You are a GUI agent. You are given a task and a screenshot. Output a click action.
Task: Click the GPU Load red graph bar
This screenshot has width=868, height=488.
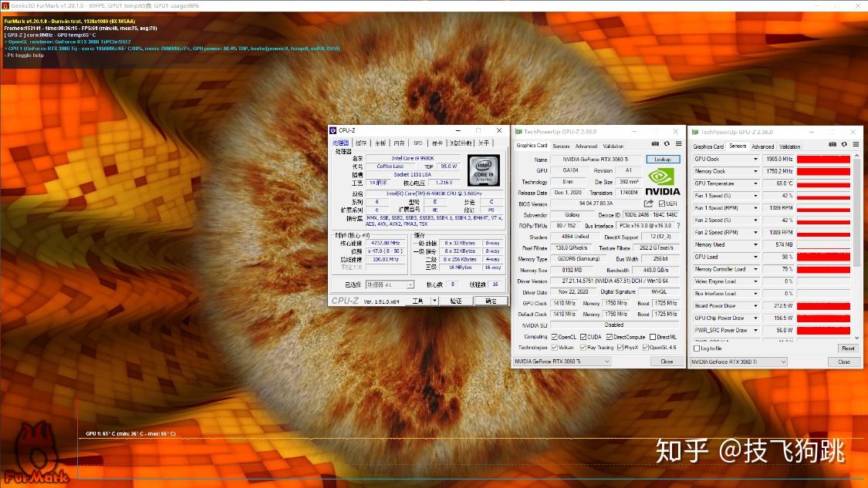823,257
